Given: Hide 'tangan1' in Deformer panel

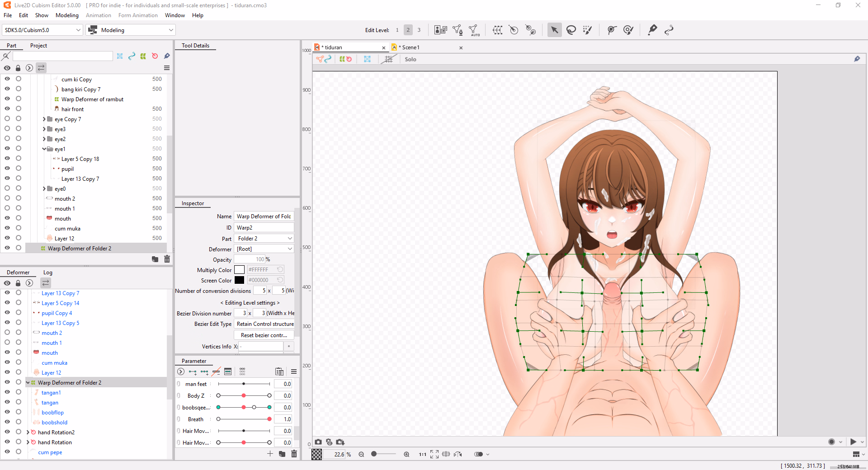Looking at the screenshot, I should point(7,392).
